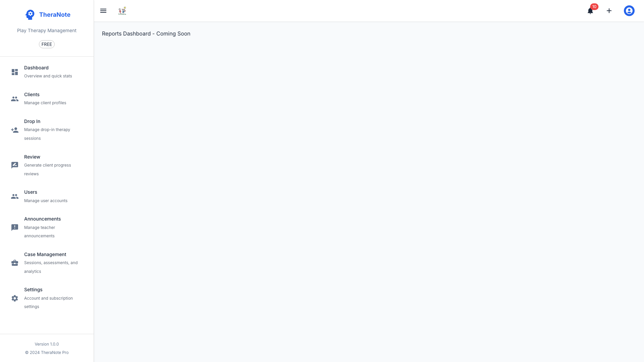Click the Settings gear icon

[x=15, y=298]
